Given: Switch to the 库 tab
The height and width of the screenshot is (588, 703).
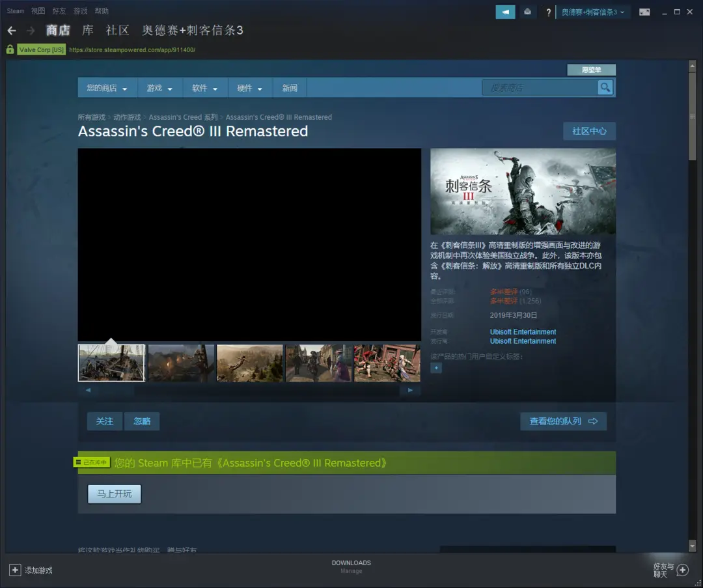Looking at the screenshot, I should pos(88,30).
